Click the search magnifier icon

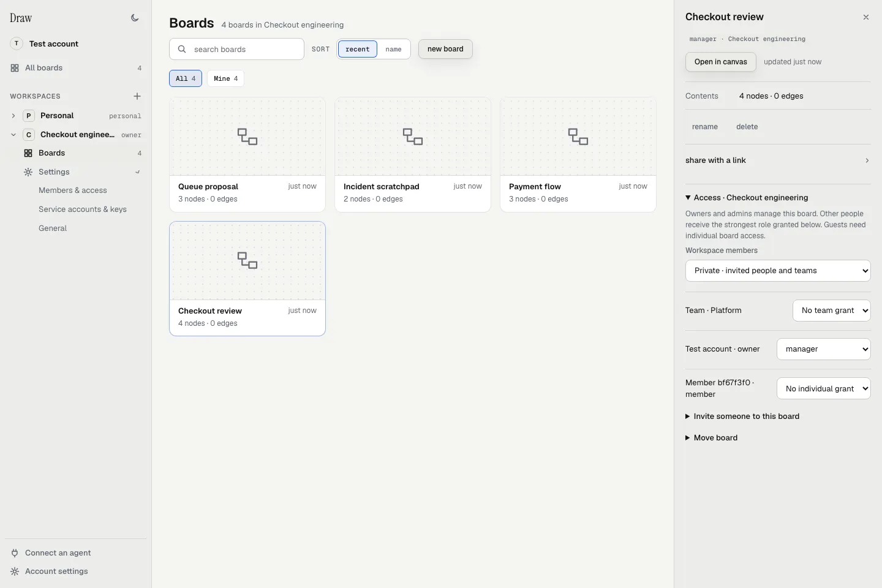182,49
